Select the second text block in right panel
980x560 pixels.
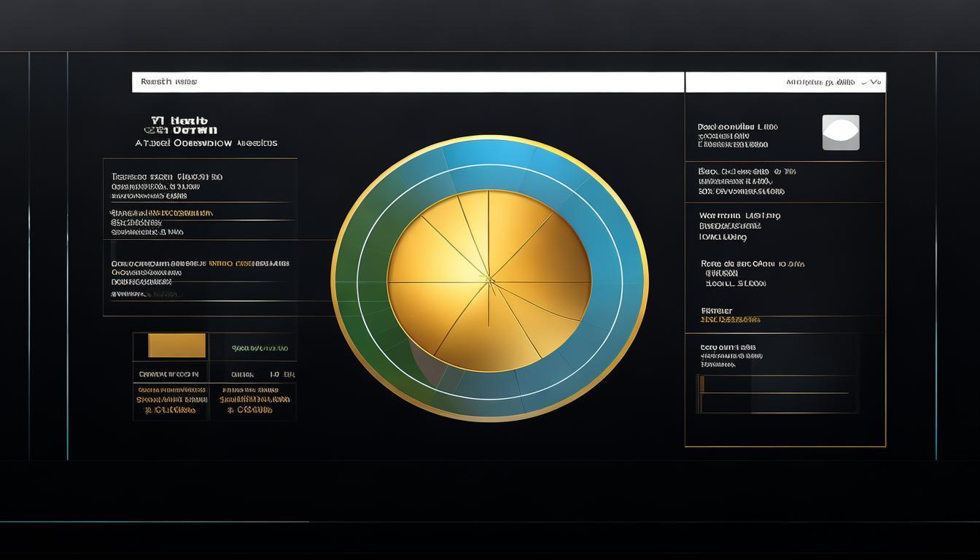point(742,181)
